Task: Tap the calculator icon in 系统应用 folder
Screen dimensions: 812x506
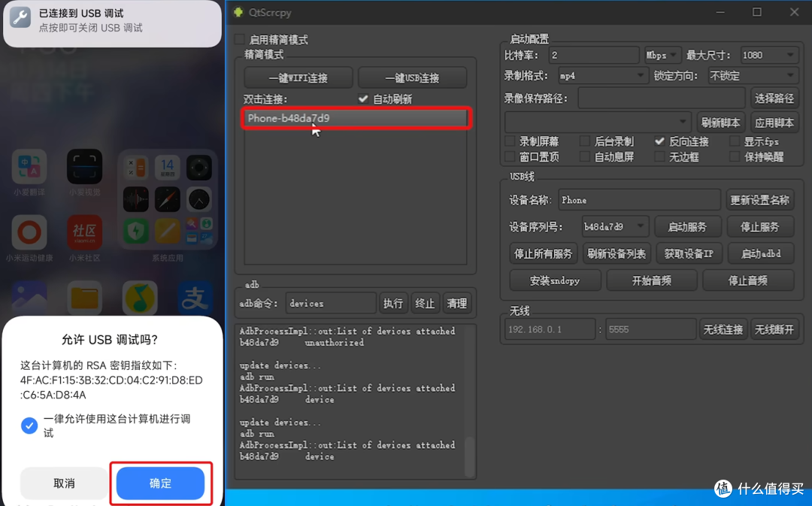Action: 135,167
